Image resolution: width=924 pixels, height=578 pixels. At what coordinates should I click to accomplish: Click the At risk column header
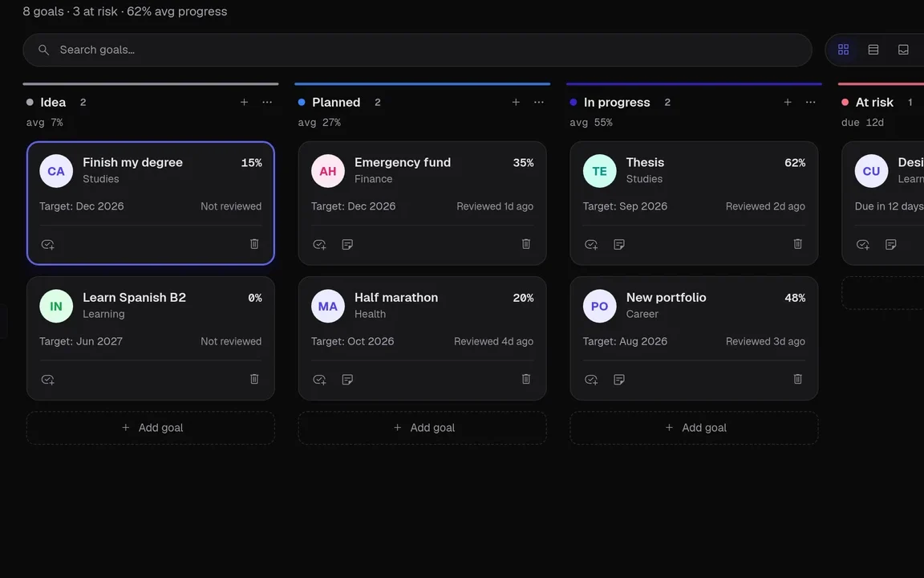click(874, 102)
